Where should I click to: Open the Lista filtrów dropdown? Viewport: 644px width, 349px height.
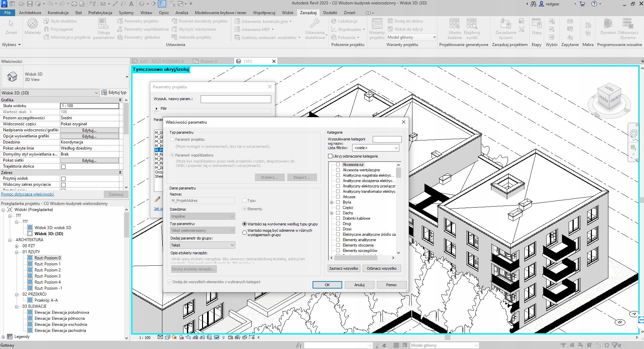pos(375,148)
